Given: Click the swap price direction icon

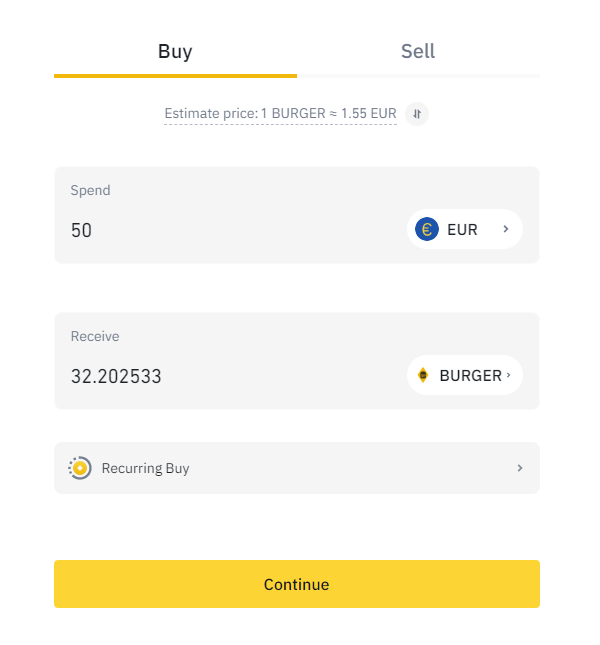Looking at the screenshot, I should [x=417, y=113].
